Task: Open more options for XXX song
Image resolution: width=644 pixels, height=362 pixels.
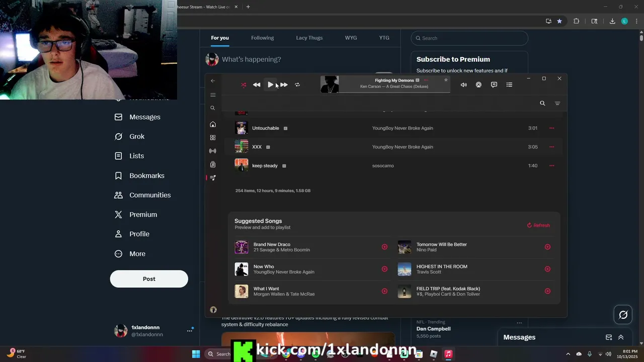Action: [552, 147]
